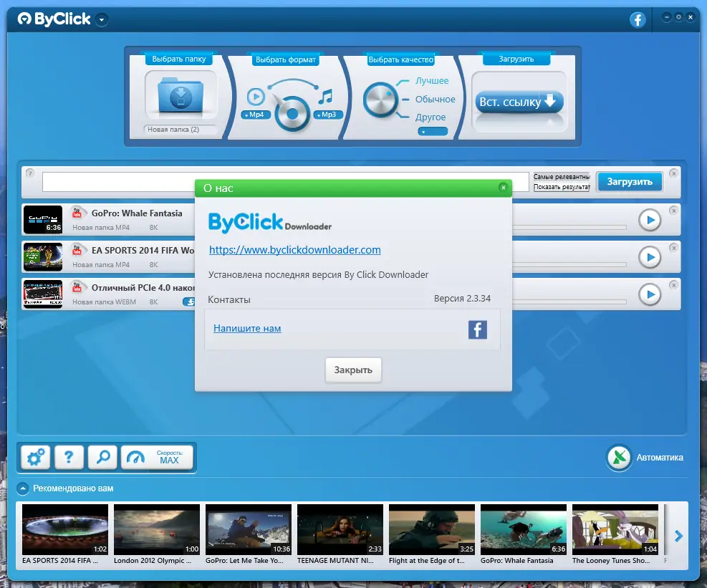Click the Напишите нам contact link
Viewport: 707px width, 588px height.
click(247, 328)
